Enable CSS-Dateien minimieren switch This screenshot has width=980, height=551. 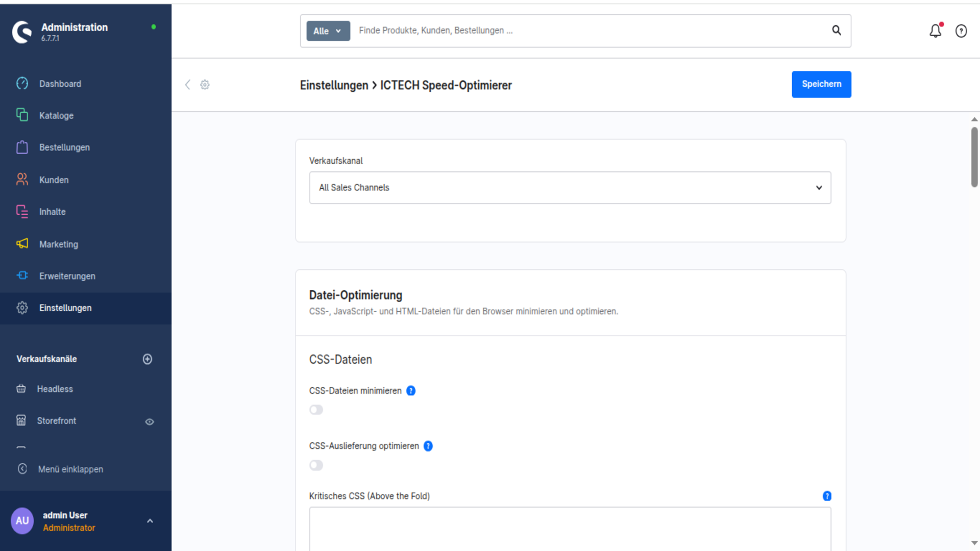click(x=316, y=410)
